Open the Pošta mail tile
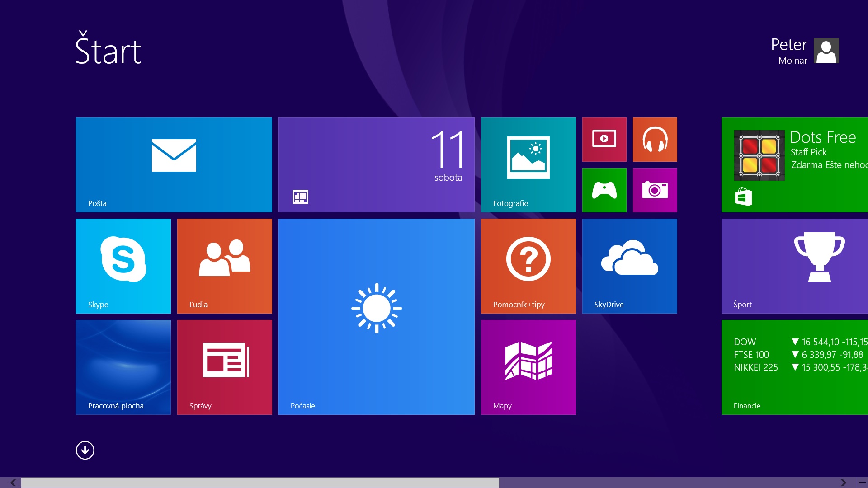868x488 pixels. tap(174, 165)
